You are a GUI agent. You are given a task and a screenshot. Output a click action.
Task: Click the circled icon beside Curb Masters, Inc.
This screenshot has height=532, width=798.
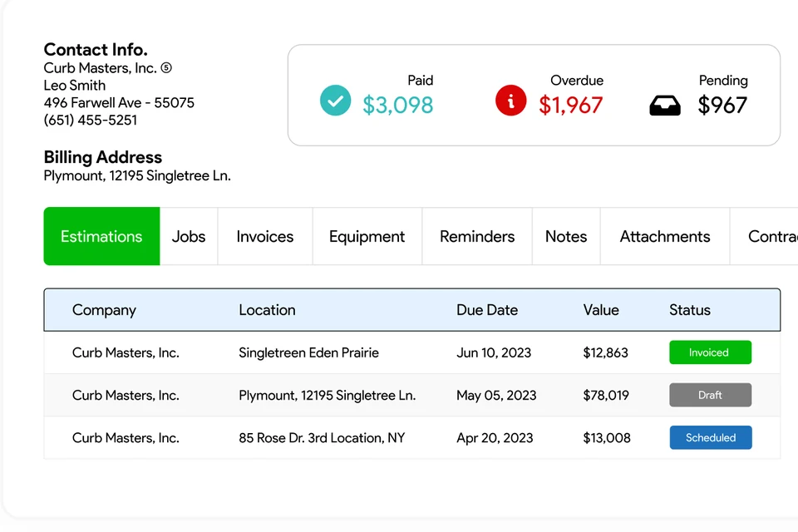pos(166,67)
